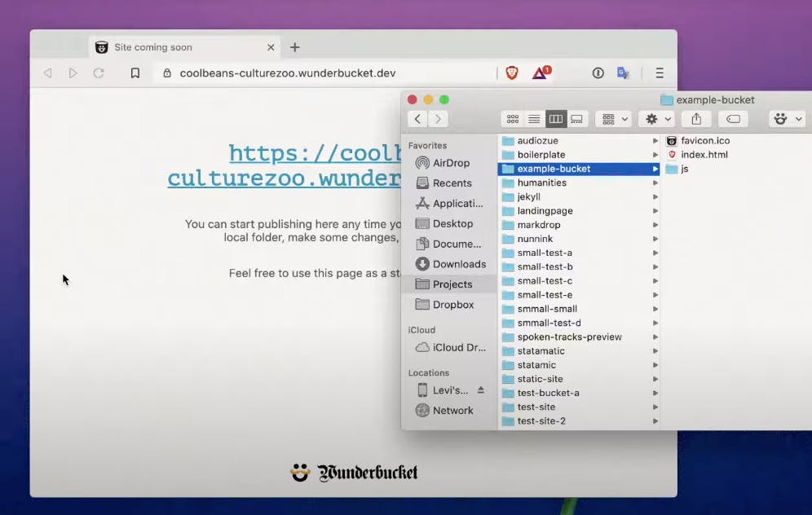Expand the landingpage folder arrow
812x515 pixels.
pyautogui.click(x=655, y=211)
